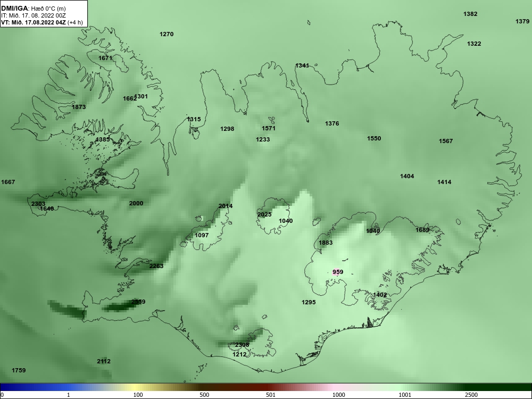Image resolution: width=532 pixels, height=399 pixels.
Task: Click the 2014 value near the glacier
Action: (x=226, y=206)
